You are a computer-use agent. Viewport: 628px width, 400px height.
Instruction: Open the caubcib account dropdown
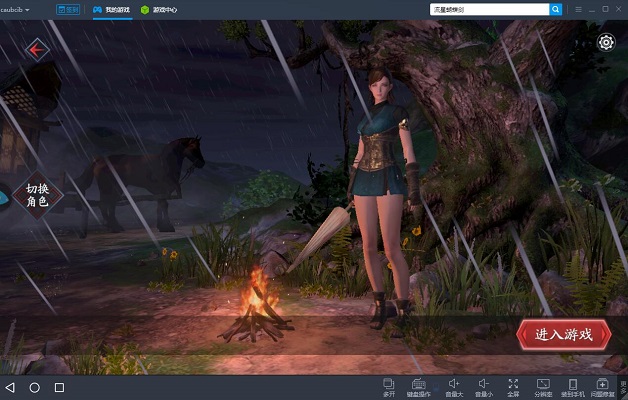[x=15, y=10]
